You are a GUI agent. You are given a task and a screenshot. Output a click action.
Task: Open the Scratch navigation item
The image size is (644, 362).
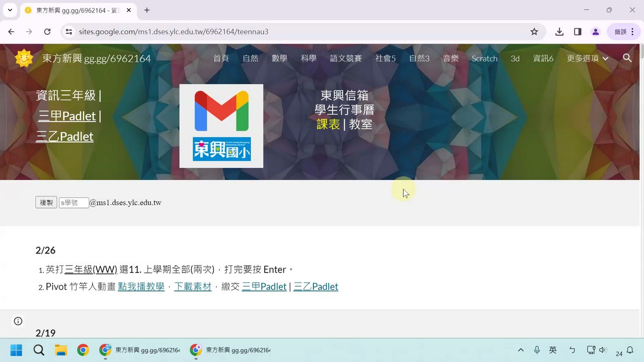(485, 58)
